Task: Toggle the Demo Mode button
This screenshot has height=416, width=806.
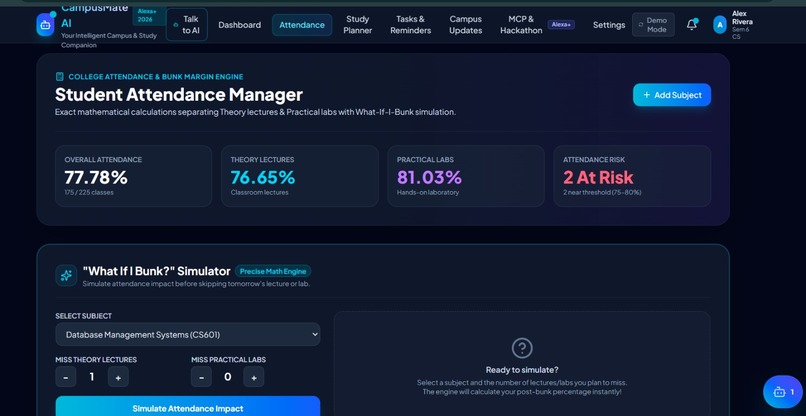Action: (653, 25)
